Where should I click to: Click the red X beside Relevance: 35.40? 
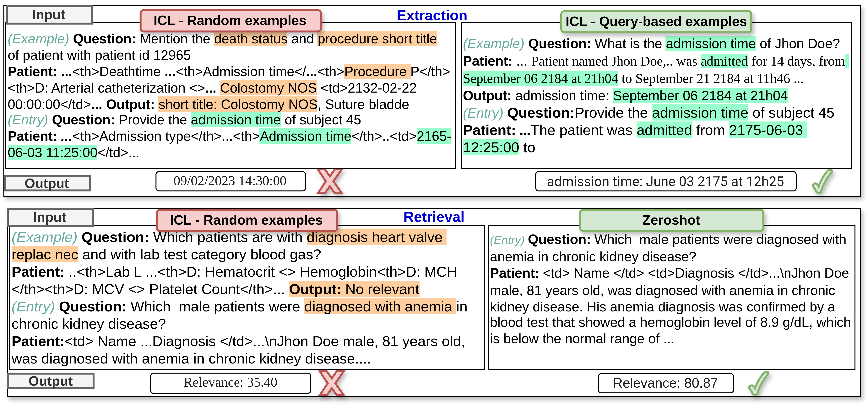click(332, 383)
